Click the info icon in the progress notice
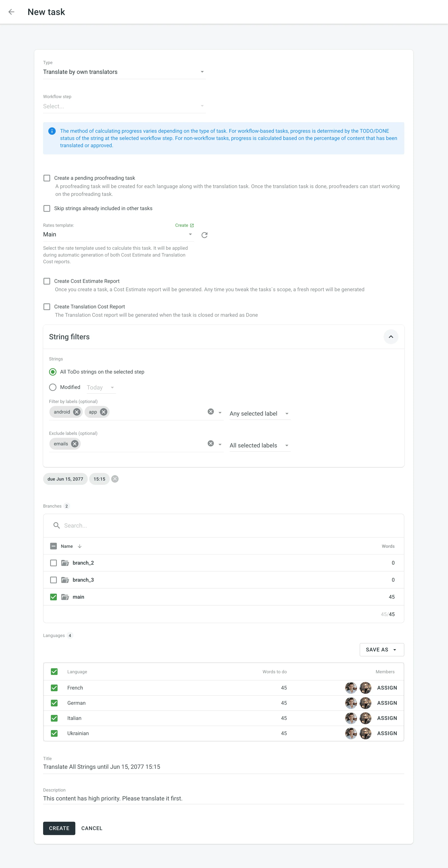The height and width of the screenshot is (868, 448). coord(52,131)
